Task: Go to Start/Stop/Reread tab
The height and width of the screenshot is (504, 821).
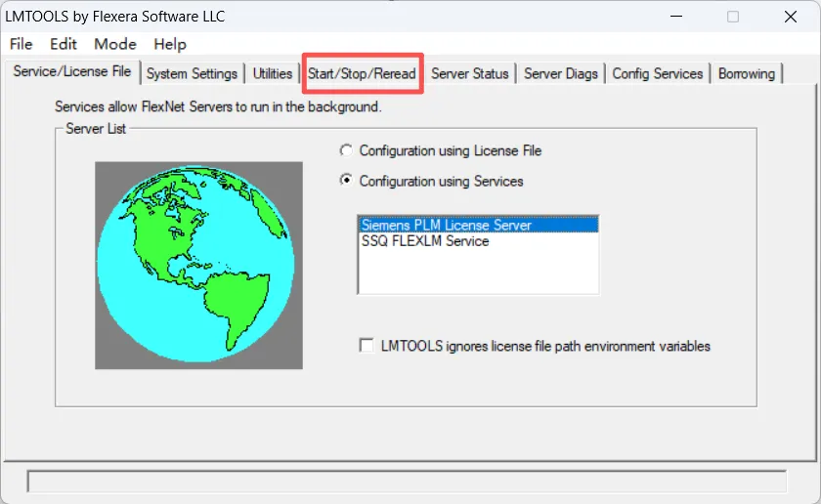Action: pyautogui.click(x=362, y=74)
